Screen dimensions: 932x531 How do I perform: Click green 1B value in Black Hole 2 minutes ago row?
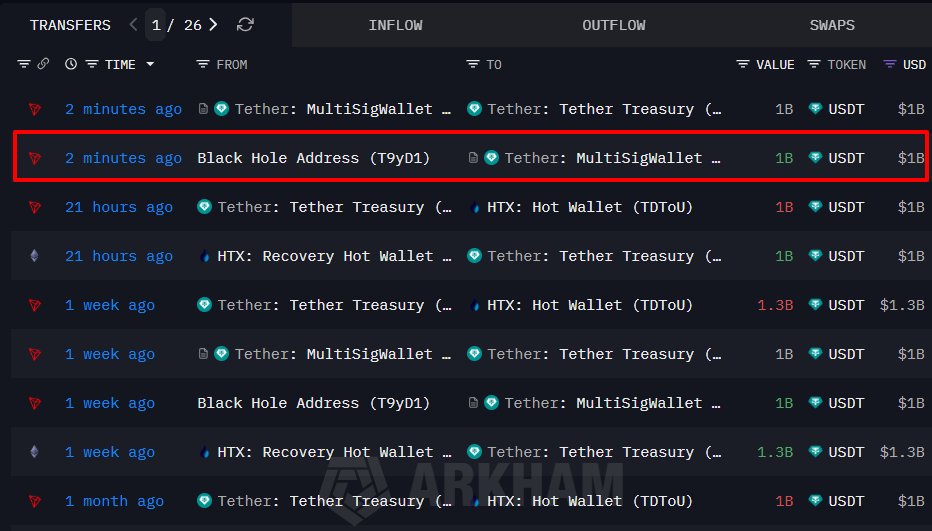pyautogui.click(x=784, y=158)
